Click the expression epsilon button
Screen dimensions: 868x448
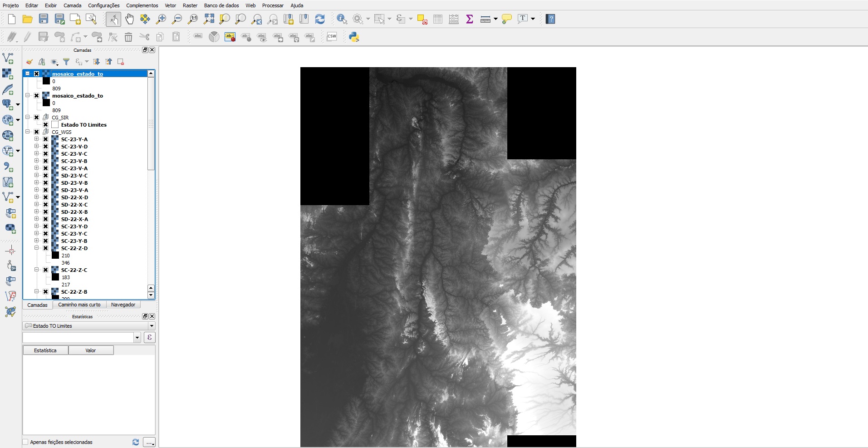[149, 337]
